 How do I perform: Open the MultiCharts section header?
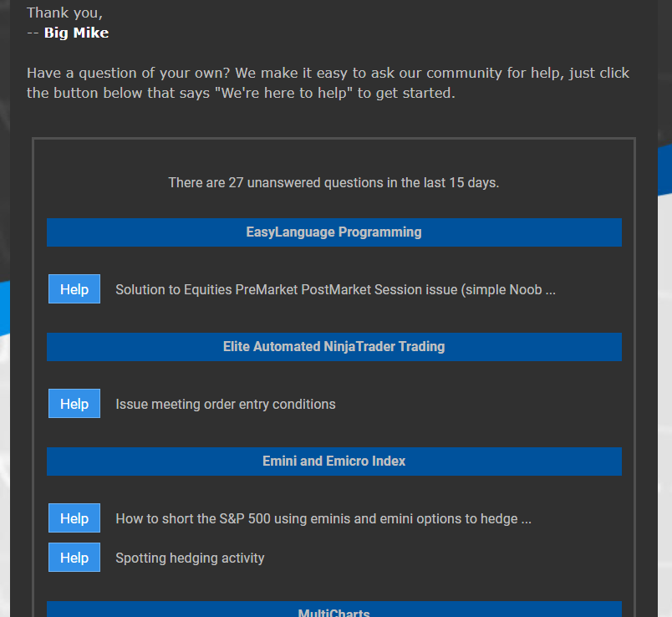333,609
